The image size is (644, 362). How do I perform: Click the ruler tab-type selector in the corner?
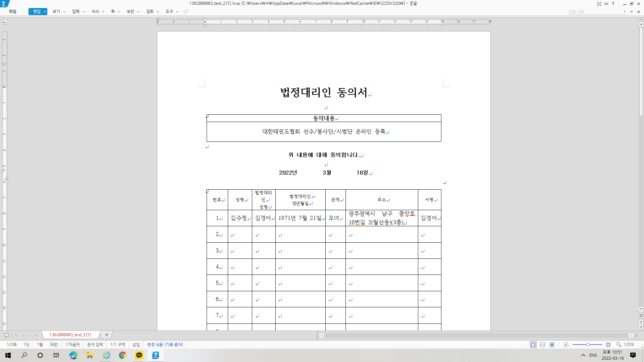click(5, 22)
